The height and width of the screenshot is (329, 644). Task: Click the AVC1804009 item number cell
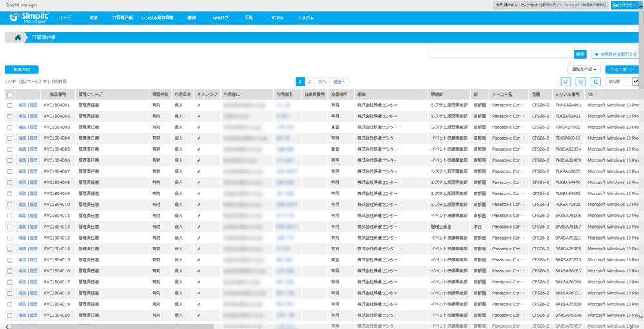(x=57, y=193)
